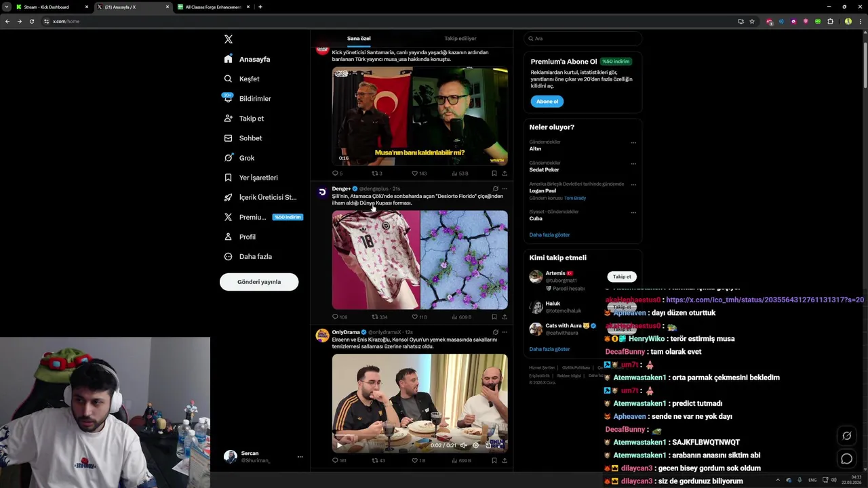Open Grok icon on Denge+ post

point(496,189)
